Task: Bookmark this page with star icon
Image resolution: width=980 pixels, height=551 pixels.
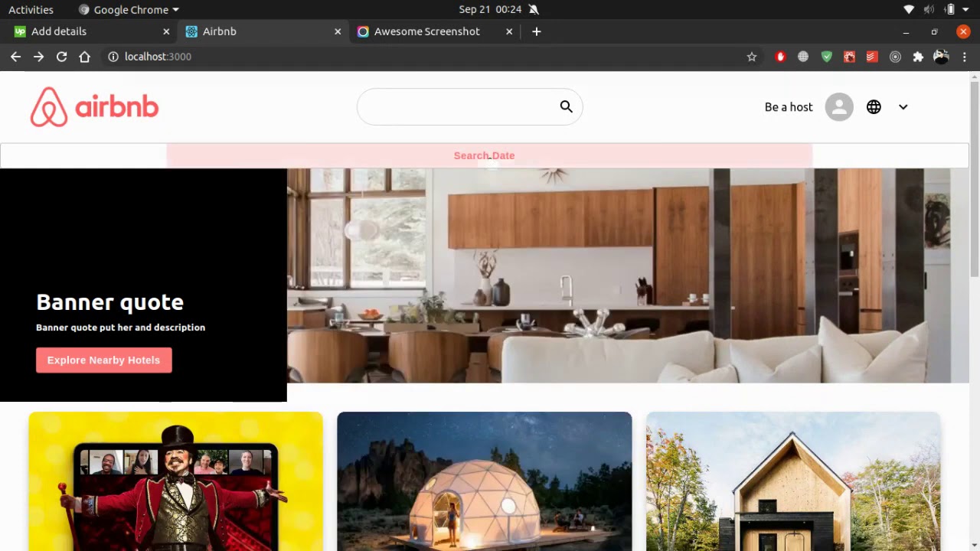Action: (x=752, y=57)
